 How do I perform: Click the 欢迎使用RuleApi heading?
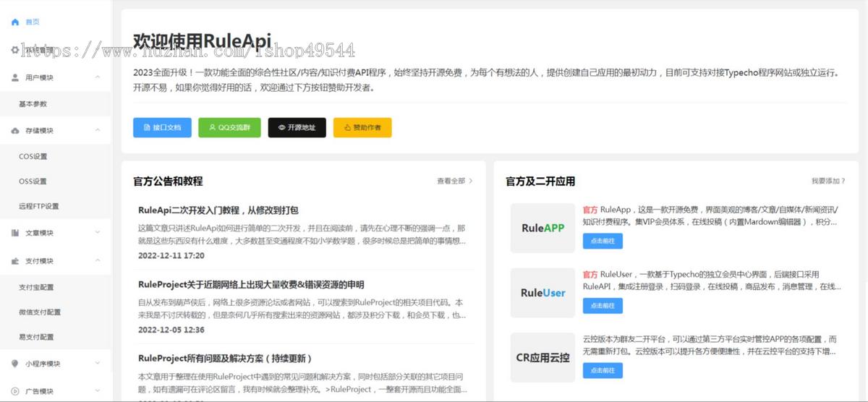(x=202, y=41)
